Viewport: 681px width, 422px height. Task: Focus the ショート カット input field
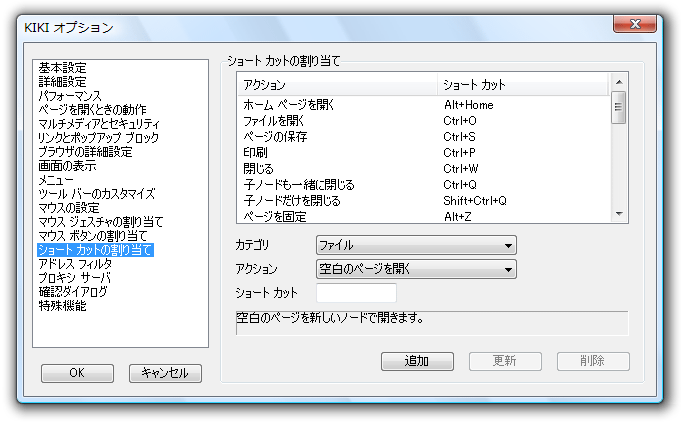pos(356,293)
